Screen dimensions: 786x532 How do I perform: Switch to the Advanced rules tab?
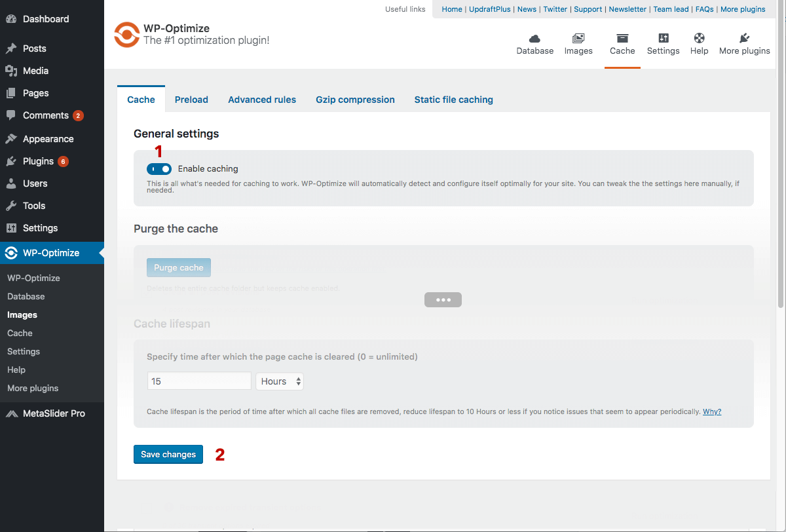click(x=262, y=100)
